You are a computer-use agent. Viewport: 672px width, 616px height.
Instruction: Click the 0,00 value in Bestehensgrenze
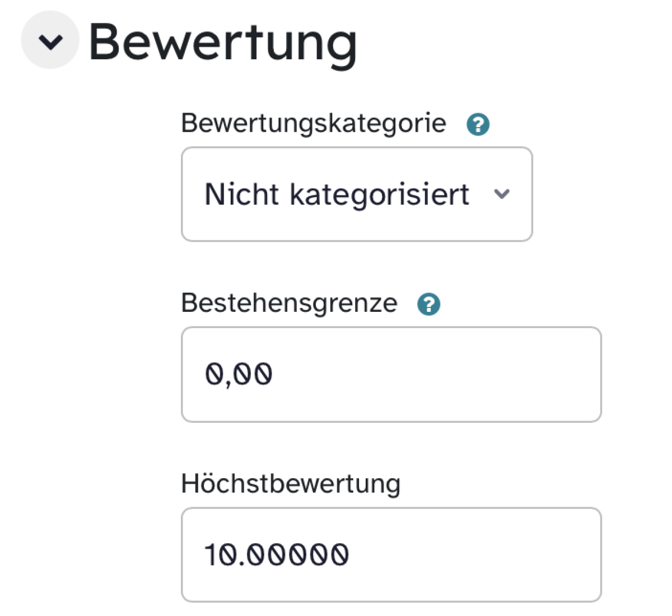239,374
